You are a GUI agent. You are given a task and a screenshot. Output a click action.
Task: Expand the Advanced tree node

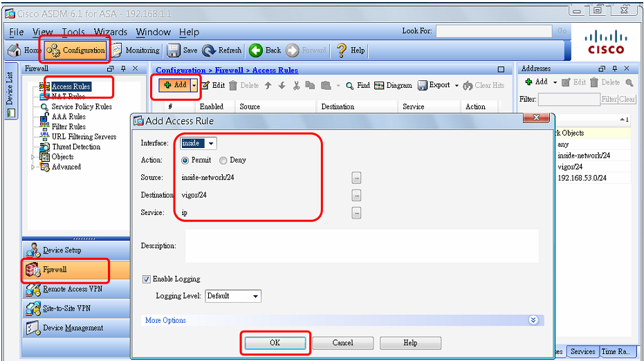point(33,167)
